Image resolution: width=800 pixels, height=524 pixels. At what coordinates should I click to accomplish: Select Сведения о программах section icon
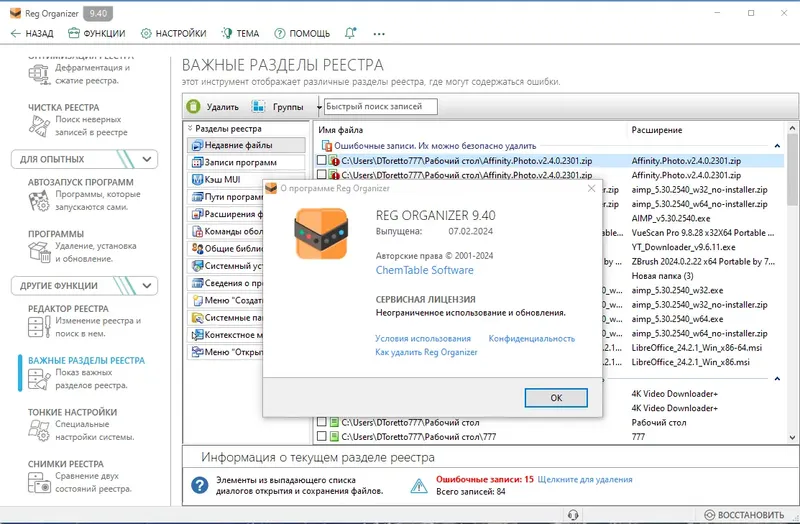(197, 283)
